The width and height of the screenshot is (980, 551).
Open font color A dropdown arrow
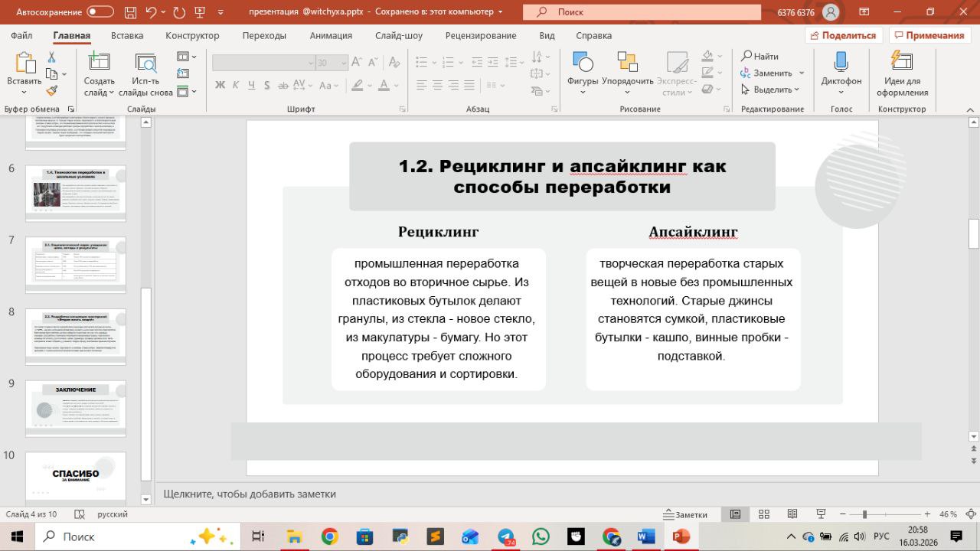(x=397, y=85)
